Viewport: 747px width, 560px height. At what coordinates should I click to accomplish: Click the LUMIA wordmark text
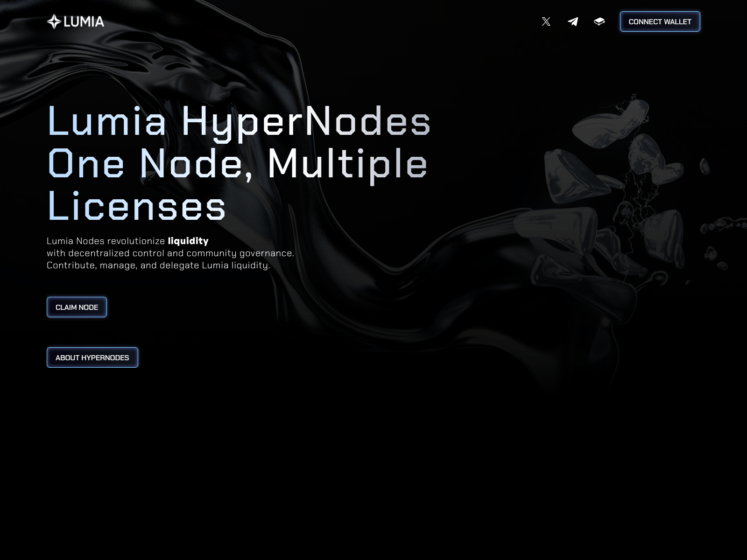85,21
